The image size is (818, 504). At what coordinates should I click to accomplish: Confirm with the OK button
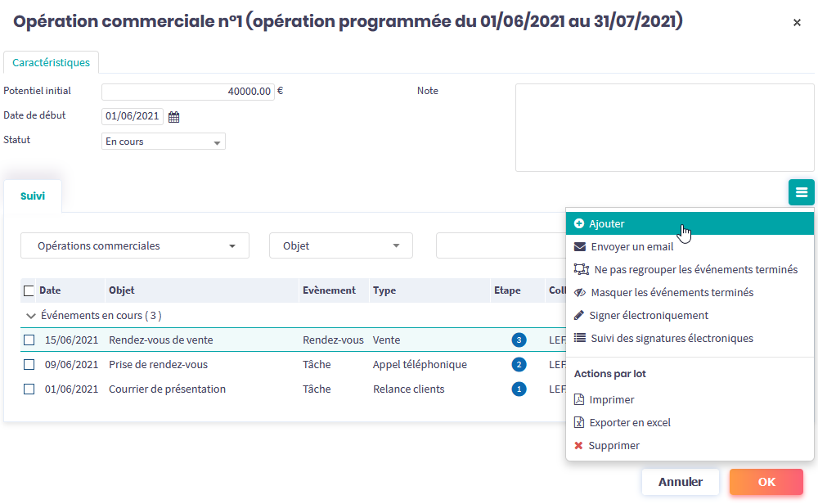click(766, 482)
